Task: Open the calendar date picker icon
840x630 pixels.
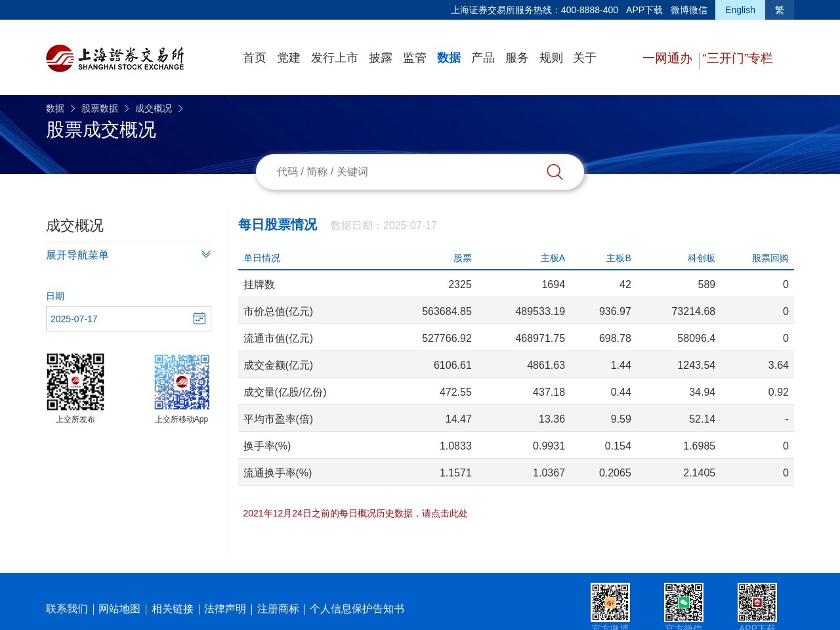Action: [199, 319]
